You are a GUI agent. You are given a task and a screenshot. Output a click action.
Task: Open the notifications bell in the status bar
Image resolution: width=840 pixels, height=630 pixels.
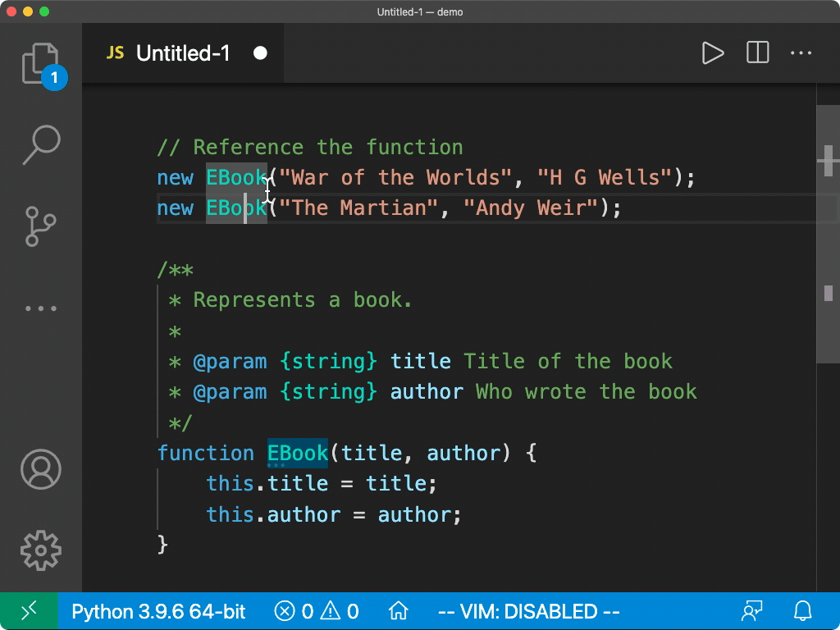coord(802,611)
